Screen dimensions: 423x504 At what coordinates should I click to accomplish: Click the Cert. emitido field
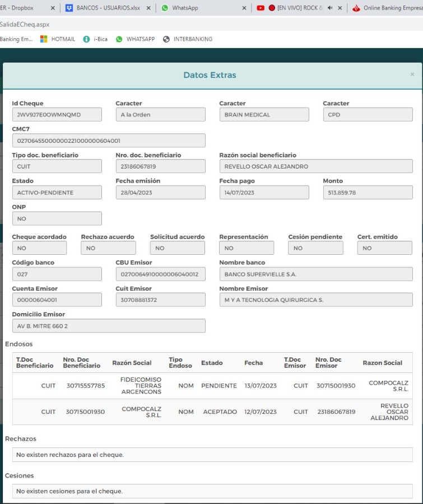pyautogui.click(x=385, y=248)
